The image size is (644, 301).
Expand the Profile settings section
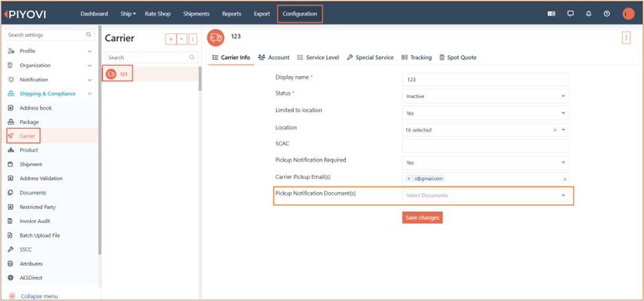tap(49, 51)
